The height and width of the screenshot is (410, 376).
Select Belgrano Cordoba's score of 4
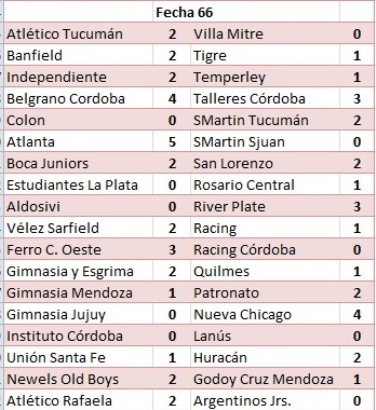tap(172, 98)
